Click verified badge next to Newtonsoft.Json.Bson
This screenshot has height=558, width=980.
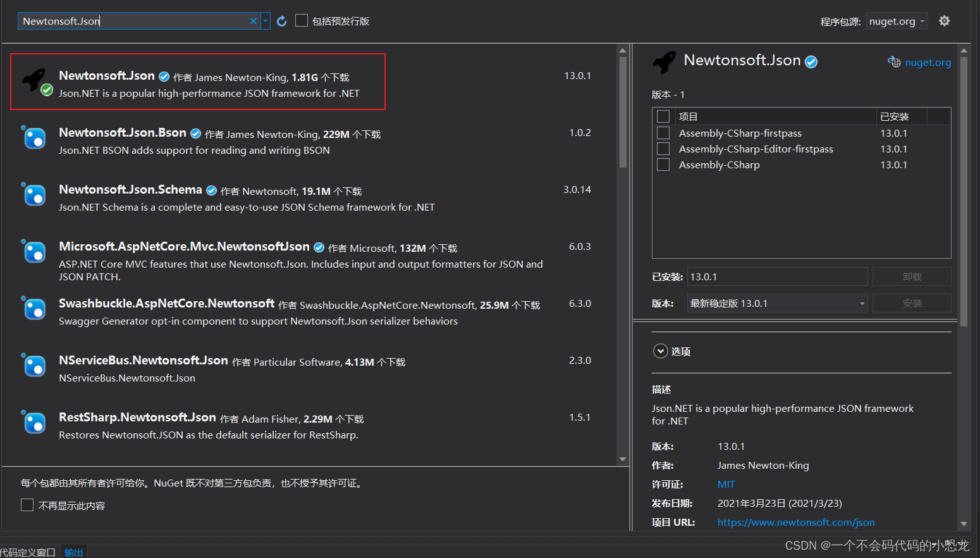click(x=195, y=133)
